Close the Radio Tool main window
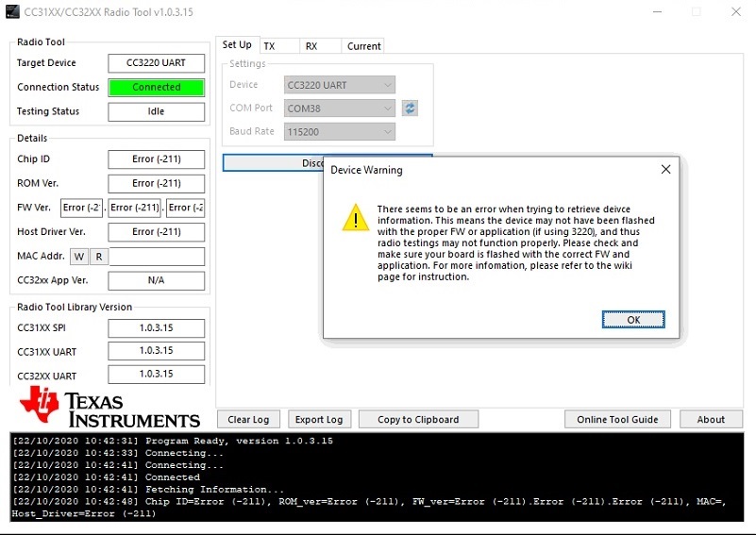Viewport: 756px width, 535px height. tap(736, 11)
